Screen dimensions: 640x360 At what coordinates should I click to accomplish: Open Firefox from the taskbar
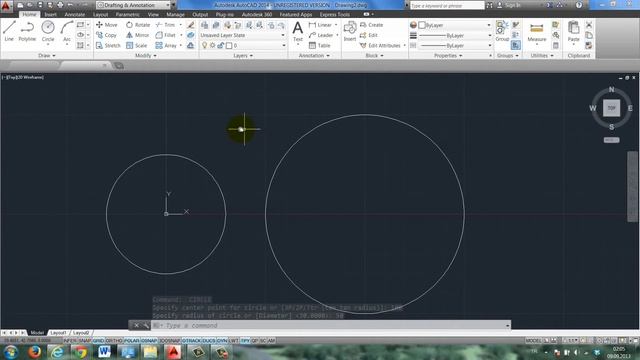(x=34, y=351)
